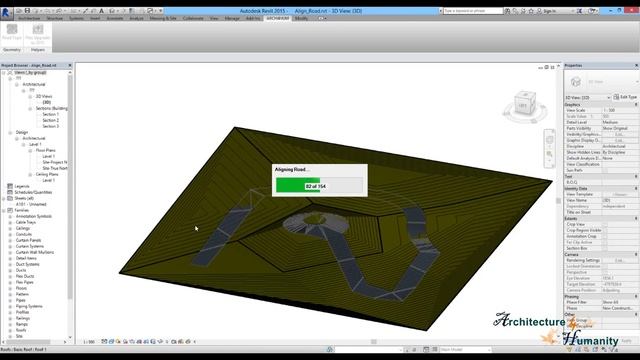Collapse the Design tree node

(x=10, y=133)
